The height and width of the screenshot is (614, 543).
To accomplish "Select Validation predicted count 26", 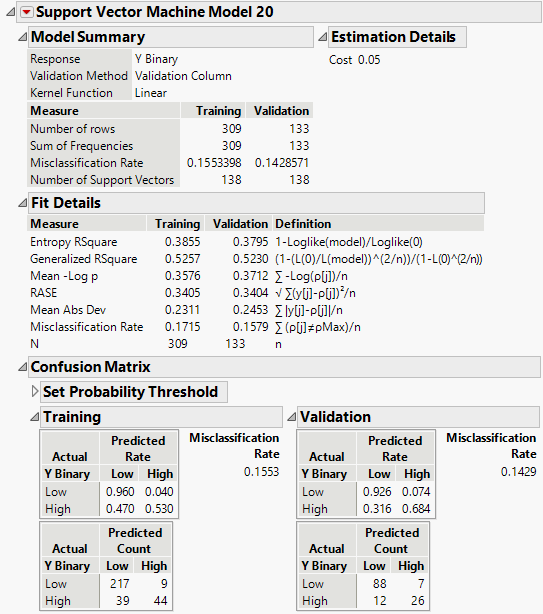I will point(418,601).
